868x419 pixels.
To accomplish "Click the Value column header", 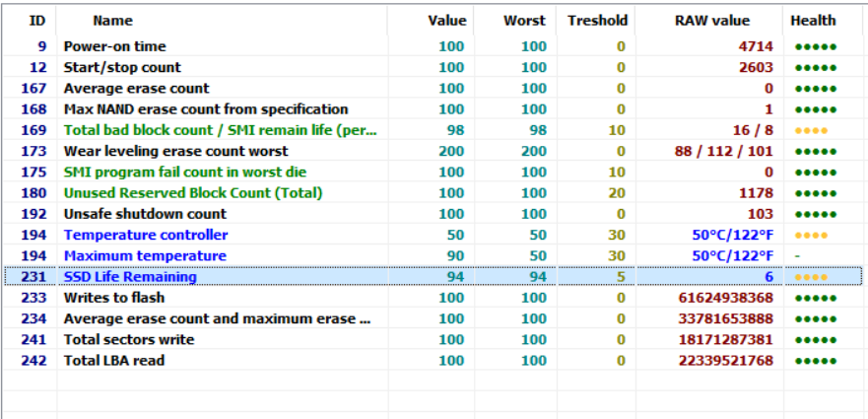I will pos(446,20).
